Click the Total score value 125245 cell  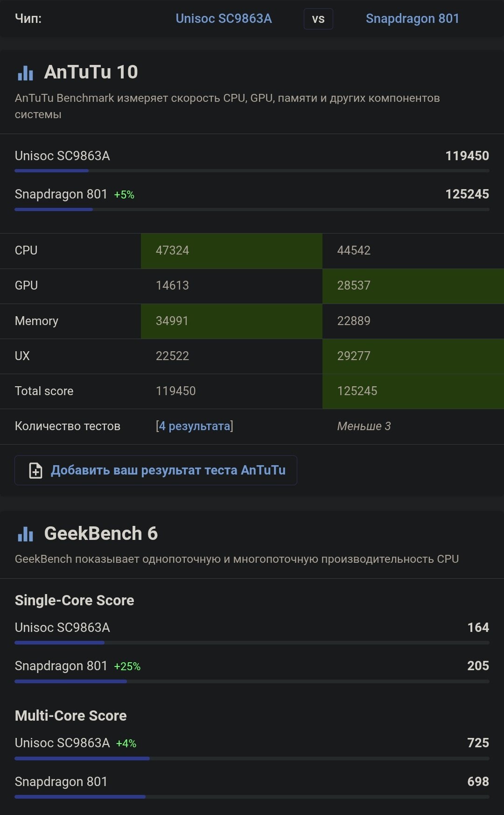(357, 391)
